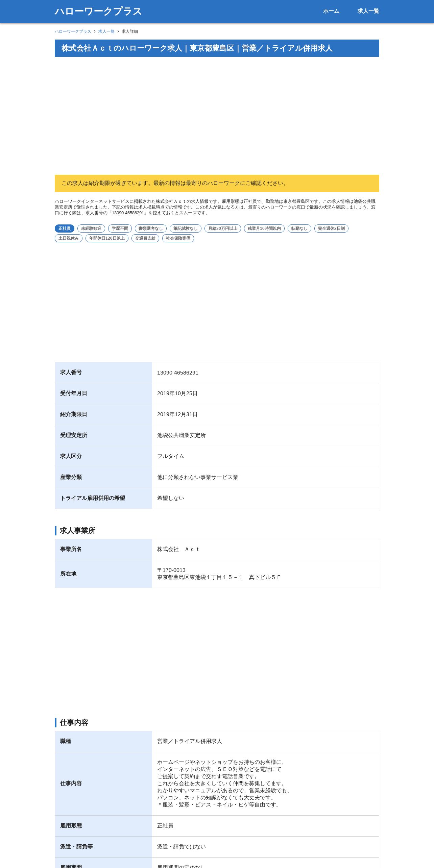Click 営業／トライアル併用求人 job type cell
The height and width of the screenshot is (868, 434).
tap(265, 742)
